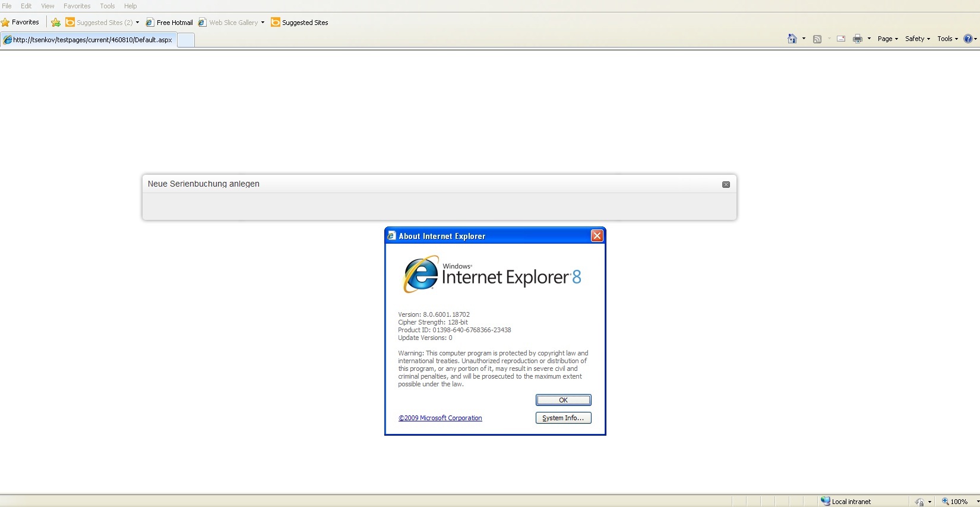This screenshot has width=980, height=507.
Task: Click the Product ID text line
Action: point(454,330)
